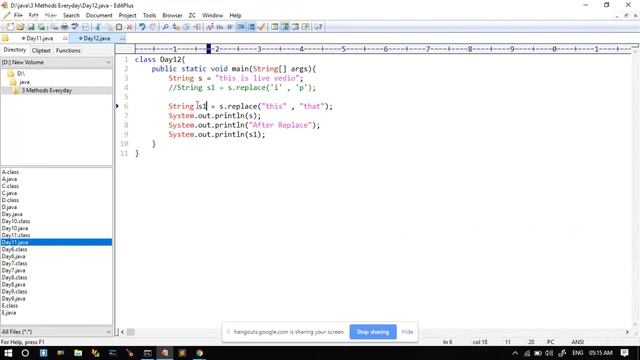Switch to the Day12.java document tab
Image resolution: width=640 pixels, height=360 pixels.
point(96,38)
